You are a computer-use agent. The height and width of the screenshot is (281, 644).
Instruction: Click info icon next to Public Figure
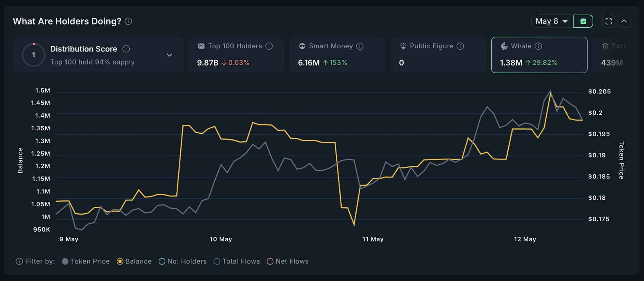460,46
